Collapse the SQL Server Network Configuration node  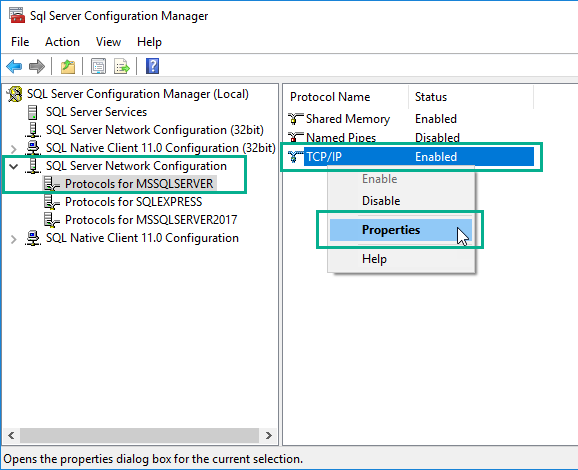tap(14, 166)
